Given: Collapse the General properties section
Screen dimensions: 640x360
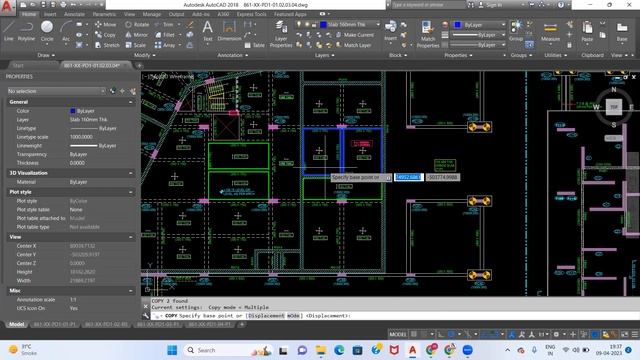Looking at the screenshot, I should tap(131, 102).
